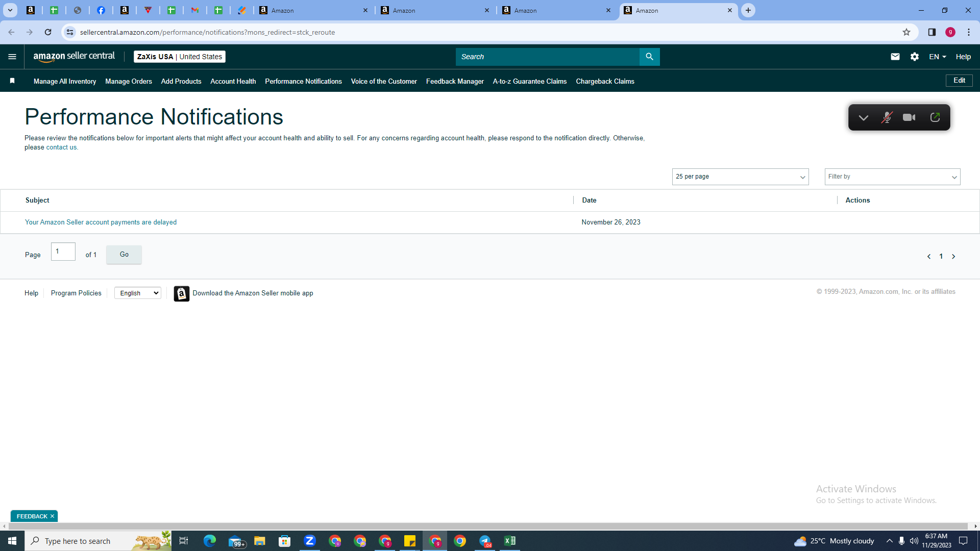Screen dimensions: 980x551
Task: Click the Windows taskbar search box
Action: click(x=98, y=541)
